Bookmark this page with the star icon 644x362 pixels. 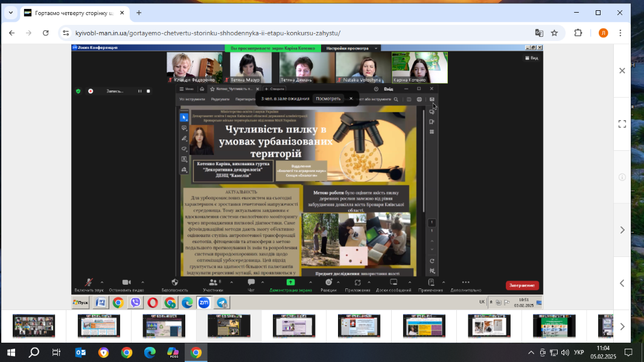click(554, 33)
